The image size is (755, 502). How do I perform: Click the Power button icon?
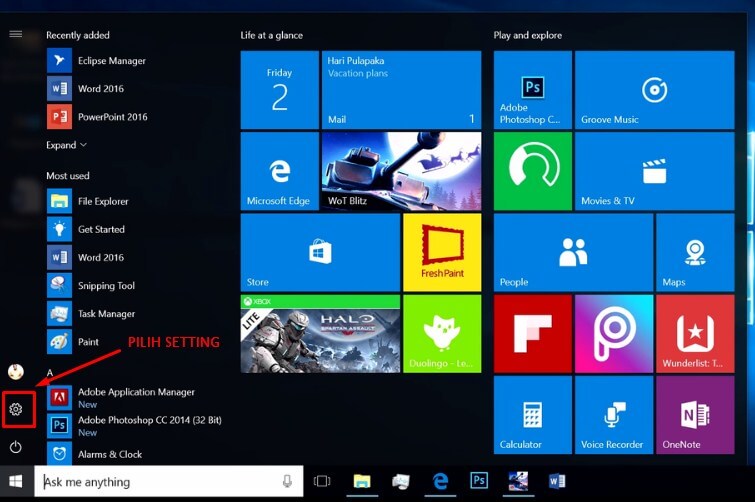16,447
